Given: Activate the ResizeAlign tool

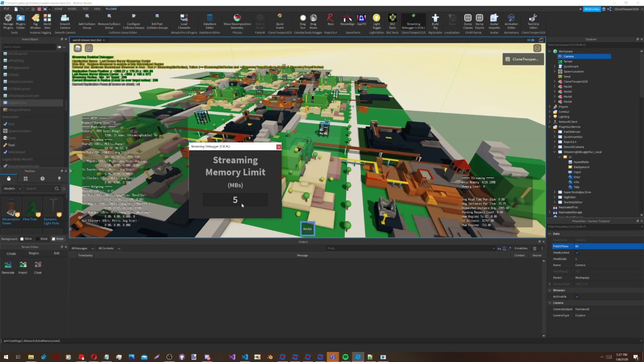Looking at the screenshot, I should pyautogui.click(x=347, y=20).
